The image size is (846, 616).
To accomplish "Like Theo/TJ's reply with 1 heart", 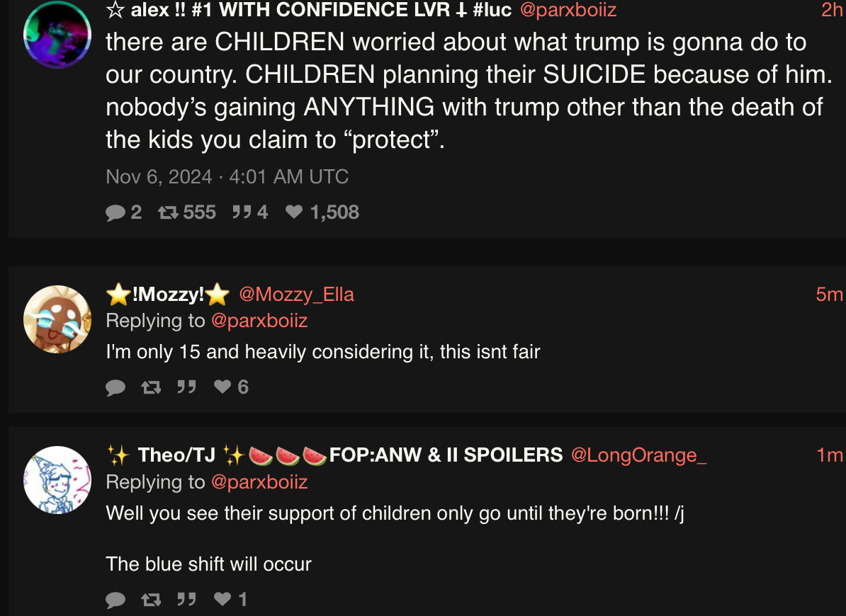I will coord(222,599).
